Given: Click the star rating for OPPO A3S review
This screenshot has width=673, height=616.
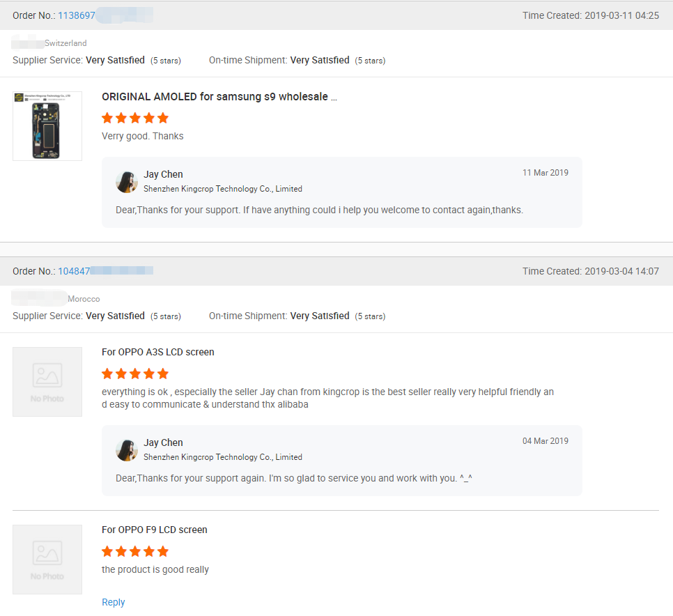Looking at the screenshot, I should coord(135,374).
